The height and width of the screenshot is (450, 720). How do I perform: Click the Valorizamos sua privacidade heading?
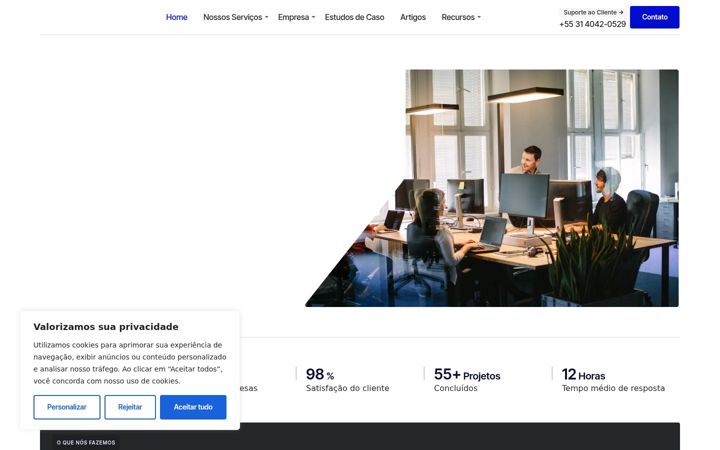106,326
